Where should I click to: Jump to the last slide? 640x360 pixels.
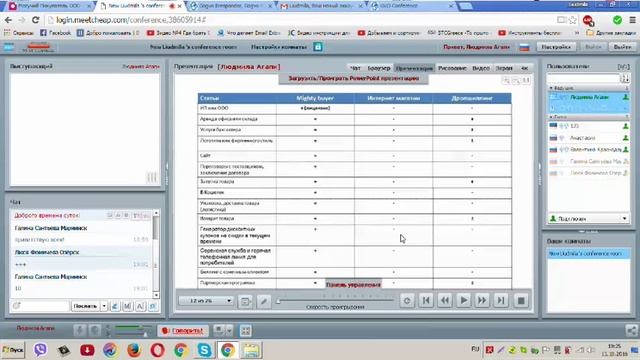pyautogui.click(x=501, y=301)
